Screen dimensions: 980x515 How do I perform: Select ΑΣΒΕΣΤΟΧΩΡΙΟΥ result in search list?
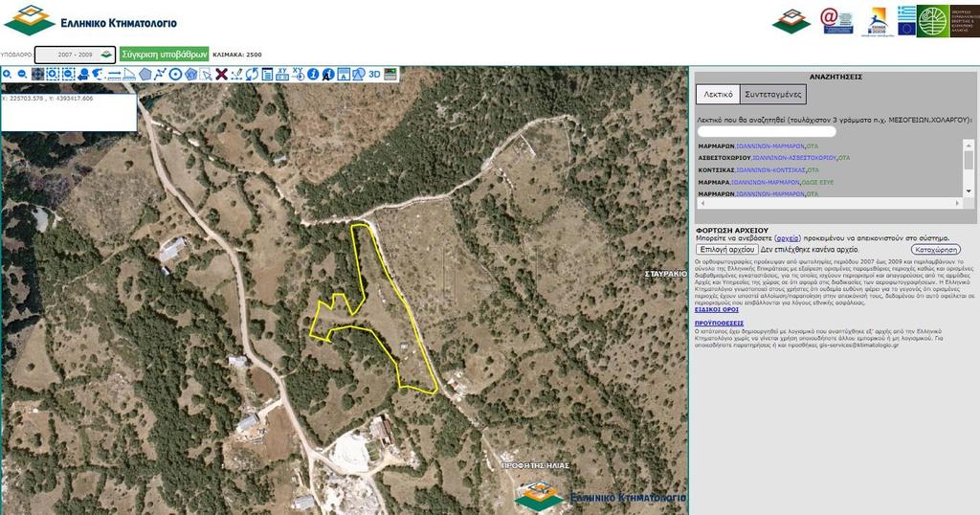[x=773, y=158]
